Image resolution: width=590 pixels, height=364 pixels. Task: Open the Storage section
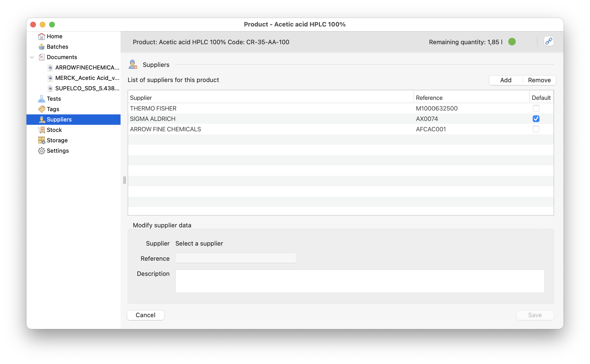coord(57,140)
